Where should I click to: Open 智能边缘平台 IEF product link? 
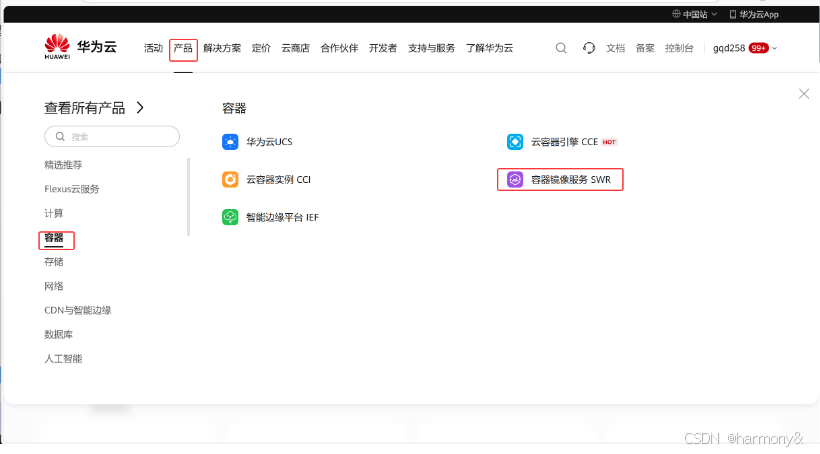[x=282, y=217]
